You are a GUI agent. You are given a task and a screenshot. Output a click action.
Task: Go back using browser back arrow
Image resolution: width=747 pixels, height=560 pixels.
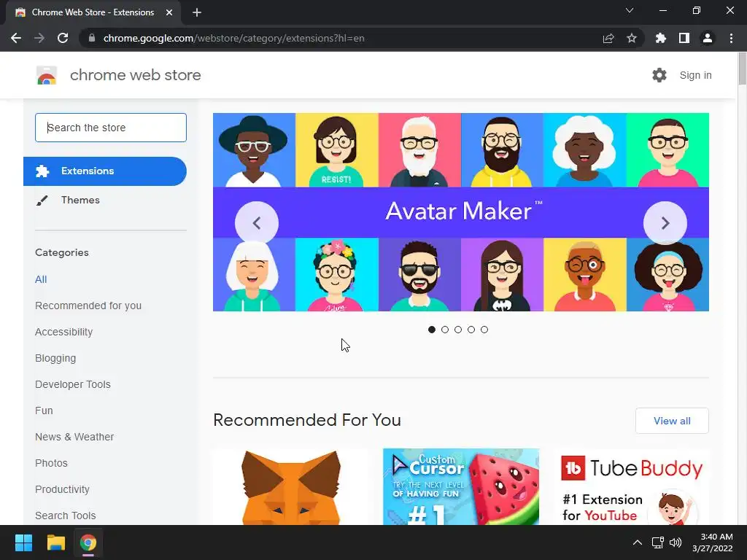[x=16, y=38]
